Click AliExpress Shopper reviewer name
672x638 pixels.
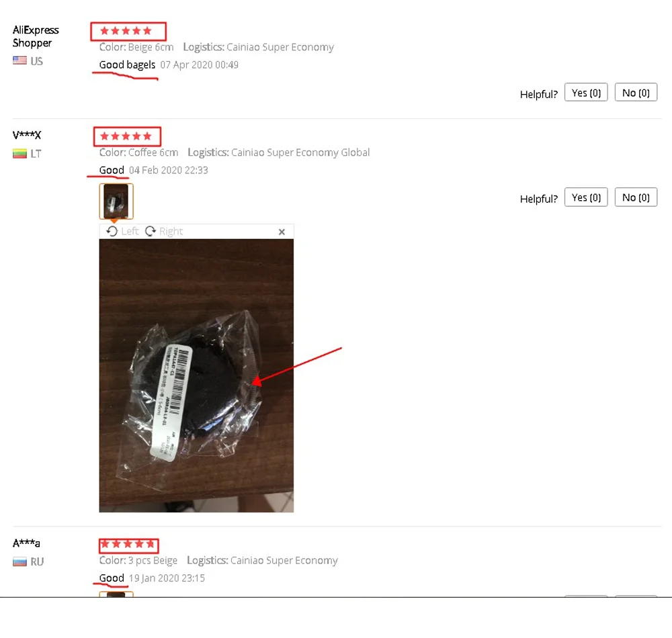pos(36,36)
